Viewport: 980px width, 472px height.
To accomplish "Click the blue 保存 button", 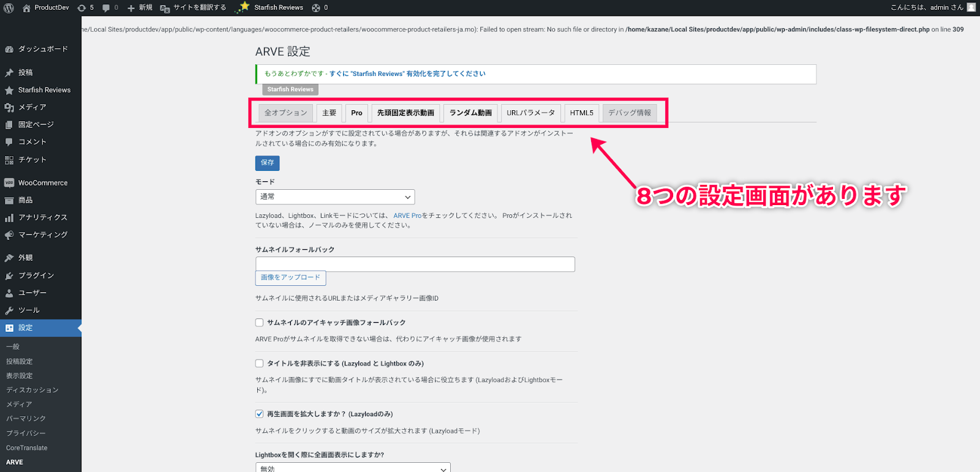I will coord(268,163).
